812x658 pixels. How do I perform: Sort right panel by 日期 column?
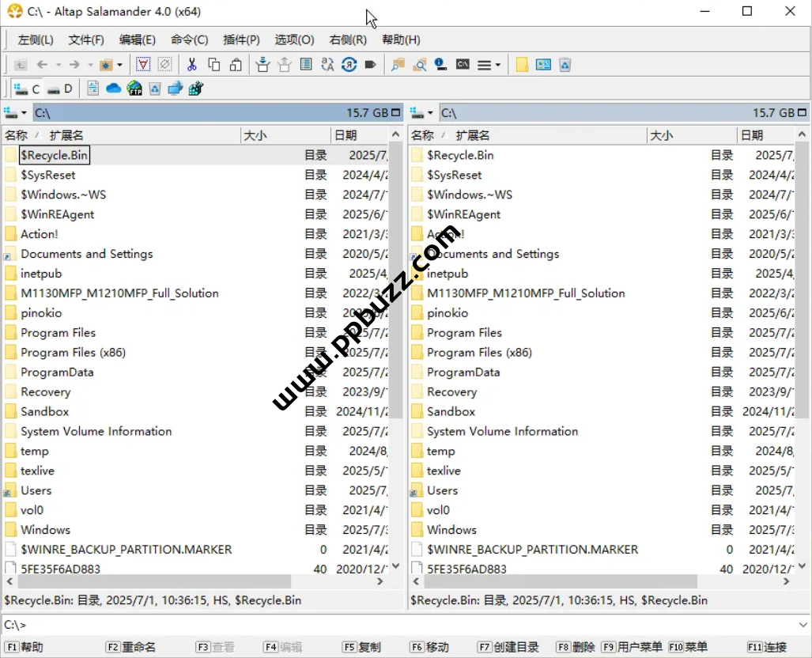coord(765,135)
